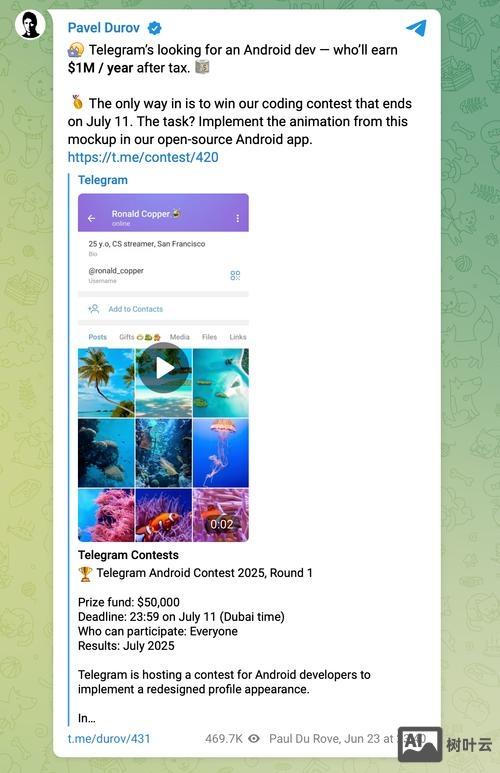Play the contest mockup video

[x=163, y=368]
